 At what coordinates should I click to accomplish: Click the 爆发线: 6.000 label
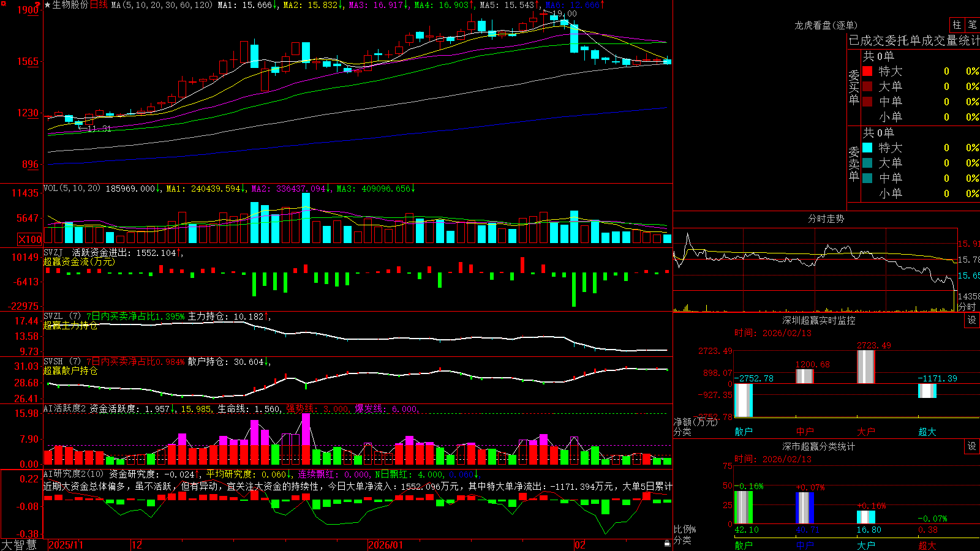386,409
